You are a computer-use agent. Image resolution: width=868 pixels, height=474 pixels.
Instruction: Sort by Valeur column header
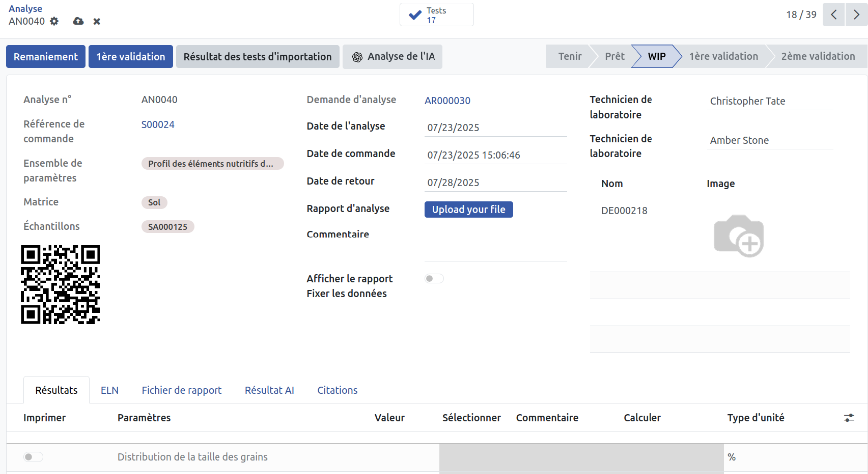pos(390,418)
